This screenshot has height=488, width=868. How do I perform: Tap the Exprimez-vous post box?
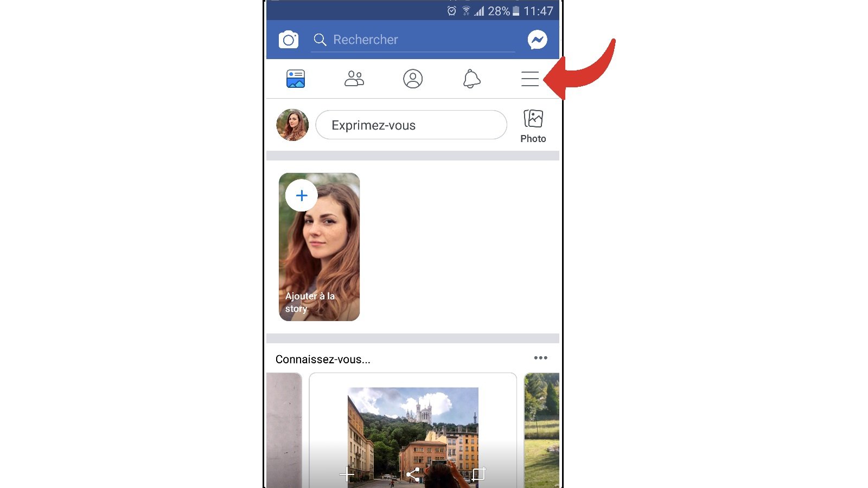point(411,125)
